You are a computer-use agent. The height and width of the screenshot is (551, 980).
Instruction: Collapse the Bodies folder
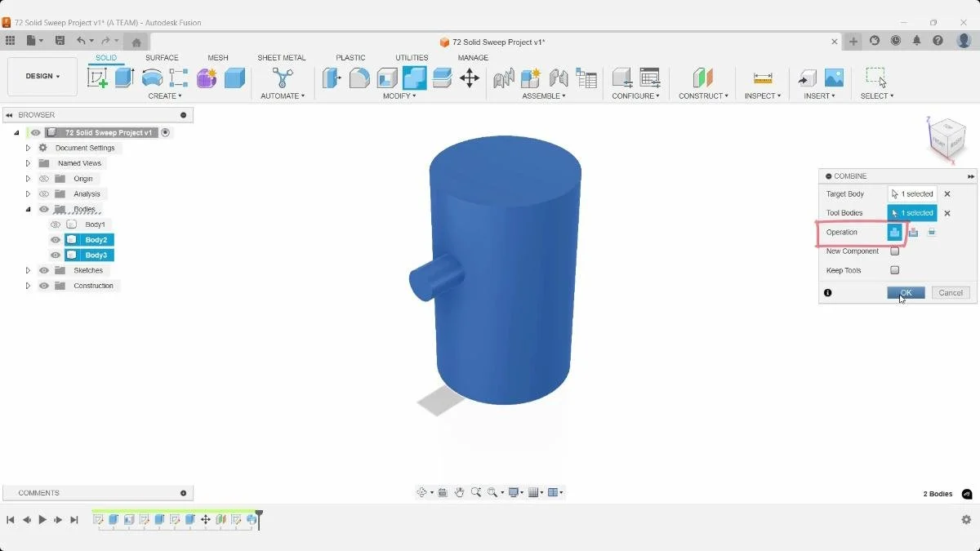(x=28, y=209)
